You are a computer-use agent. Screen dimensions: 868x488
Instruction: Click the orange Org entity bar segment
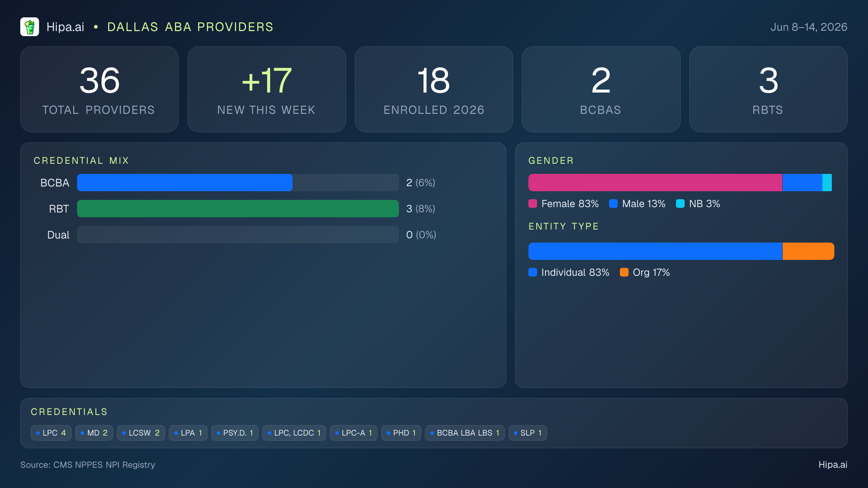click(808, 251)
